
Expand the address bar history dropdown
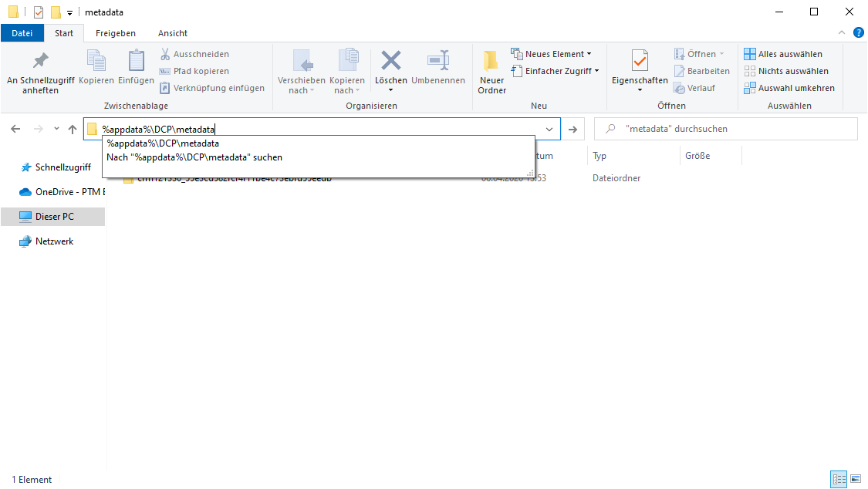point(549,129)
